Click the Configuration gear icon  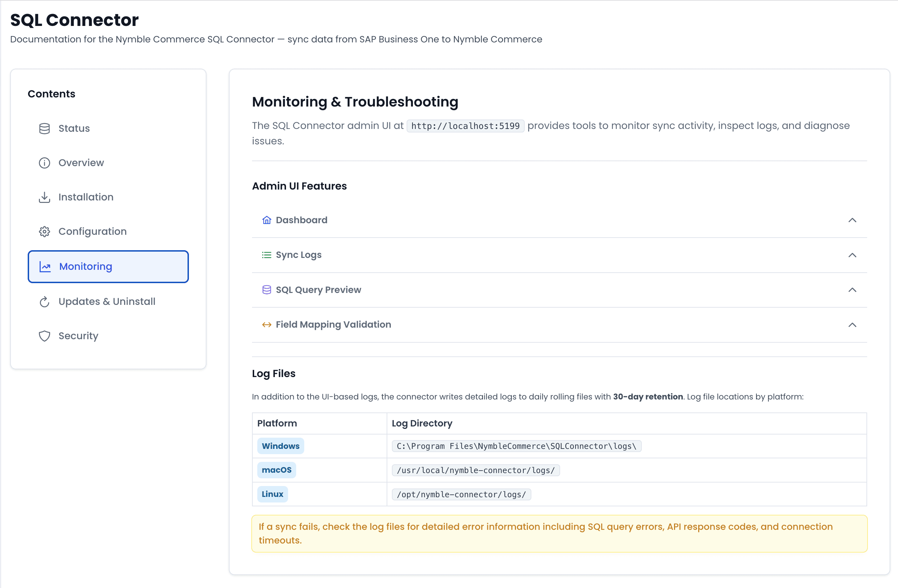pos(45,232)
